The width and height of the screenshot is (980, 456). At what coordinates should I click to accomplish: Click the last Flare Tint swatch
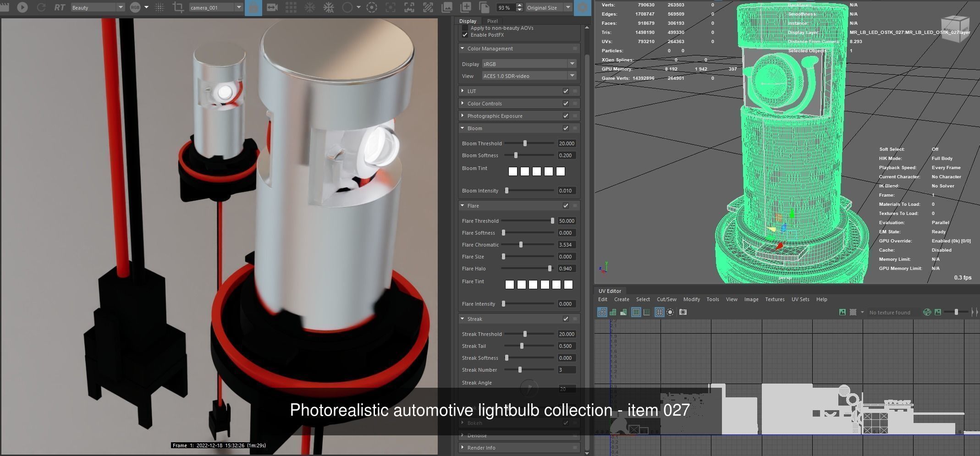click(x=568, y=285)
